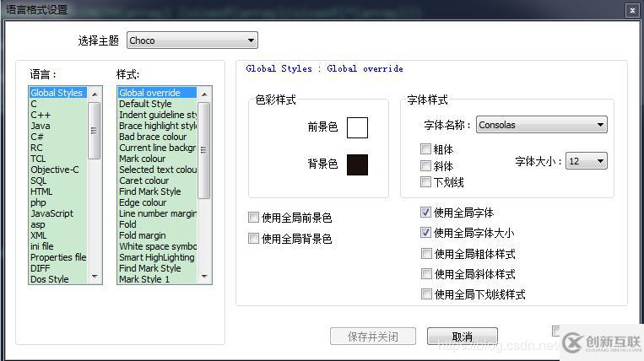Select Fold margin style entry
644x361 pixels.
click(x=157, y=235)
